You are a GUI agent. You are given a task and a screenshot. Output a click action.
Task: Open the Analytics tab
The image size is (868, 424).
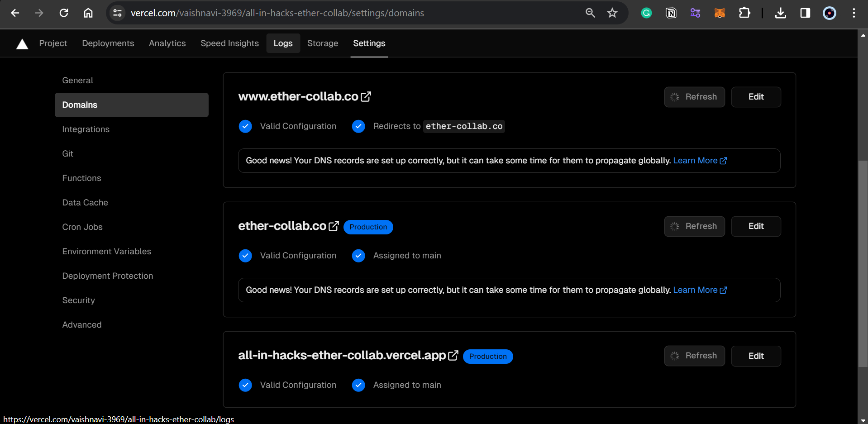(167, 43)
